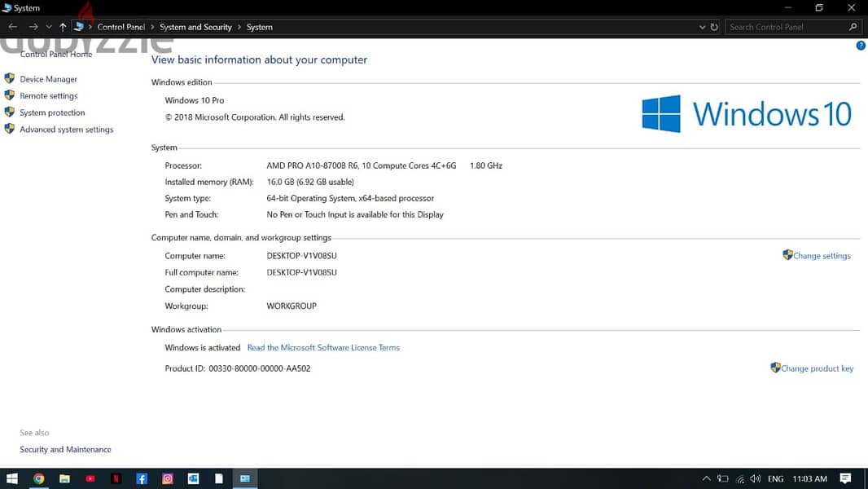
Task: Select the Windows 10 Pro edition text
Action: [195, 100]
